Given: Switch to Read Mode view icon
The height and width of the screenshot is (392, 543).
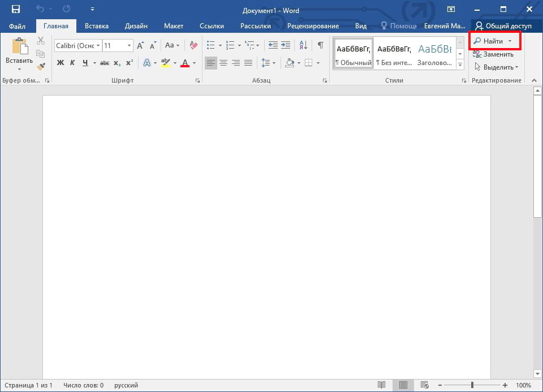Looking at the screenshot, I should coord(382,385).
